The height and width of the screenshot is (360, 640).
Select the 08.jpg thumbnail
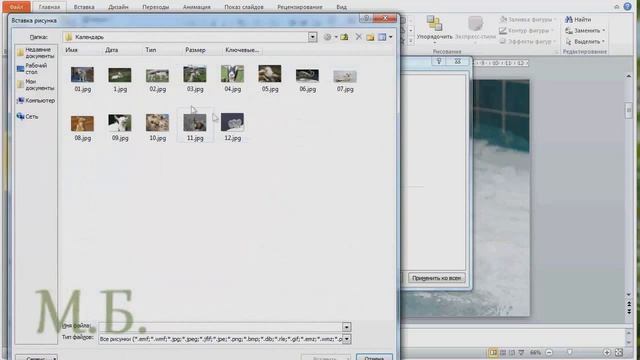(82, 123)
